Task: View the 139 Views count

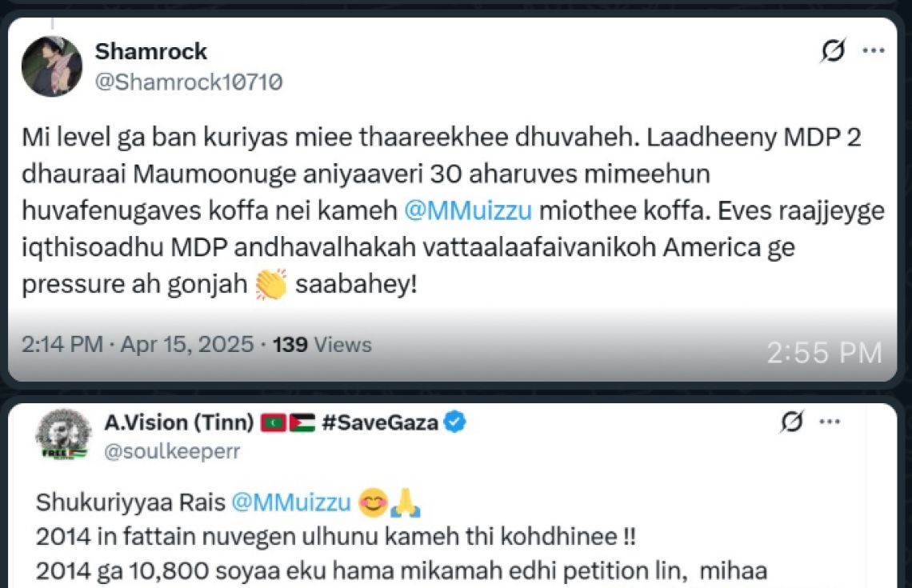Action: point(322,345)
